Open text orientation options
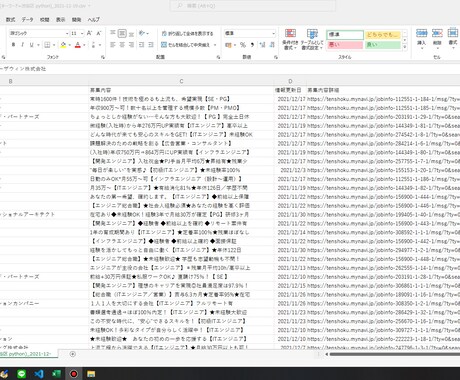Screen dimensions: 460x380 [x=143, y=33]
